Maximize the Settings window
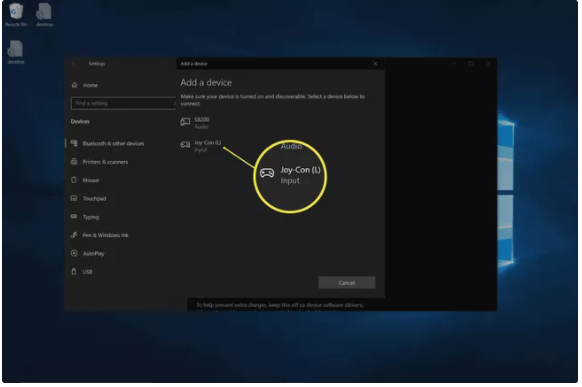This screenshot has height=387, width=582. tap(471, 64)
